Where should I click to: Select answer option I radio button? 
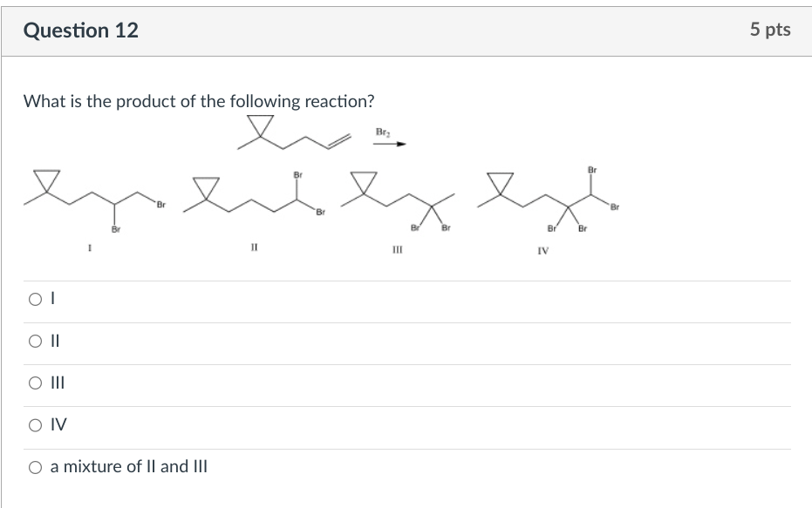point(35,299)
